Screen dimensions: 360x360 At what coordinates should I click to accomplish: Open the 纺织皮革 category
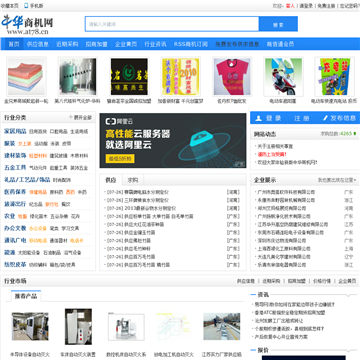click(x=15, y=264)
